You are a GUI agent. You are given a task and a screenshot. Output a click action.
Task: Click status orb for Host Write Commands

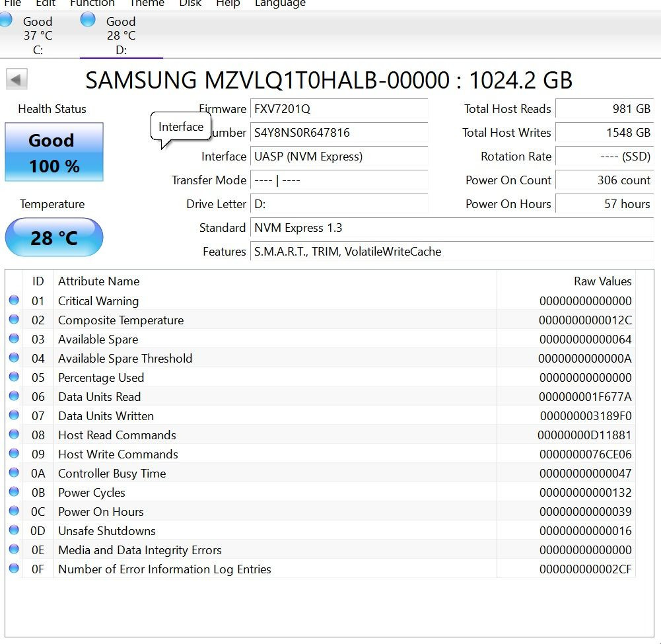(x=14, y=453)
